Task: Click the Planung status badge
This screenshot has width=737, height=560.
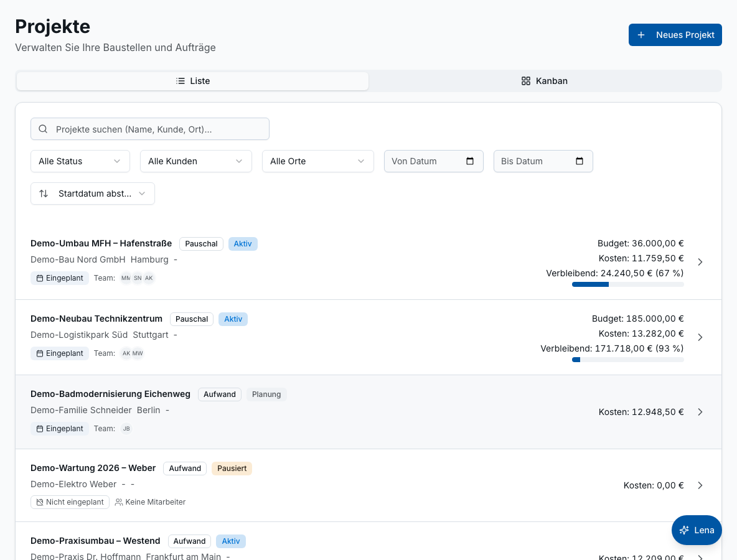Action: (x=266, y=394)
